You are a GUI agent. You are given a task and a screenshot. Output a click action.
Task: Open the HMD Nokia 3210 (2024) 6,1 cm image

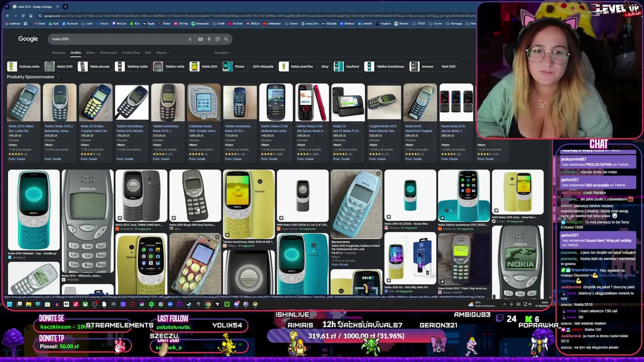[303, 196]
